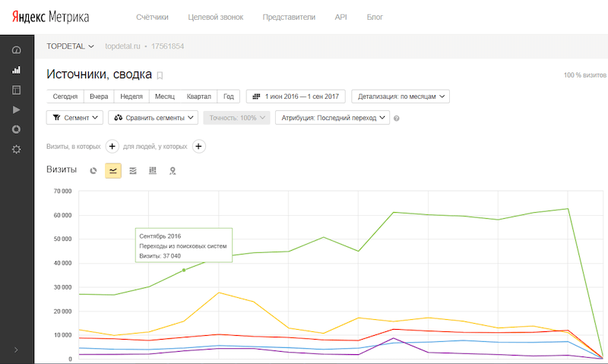
Task: Select the Квартал period option
Action: 199,97
